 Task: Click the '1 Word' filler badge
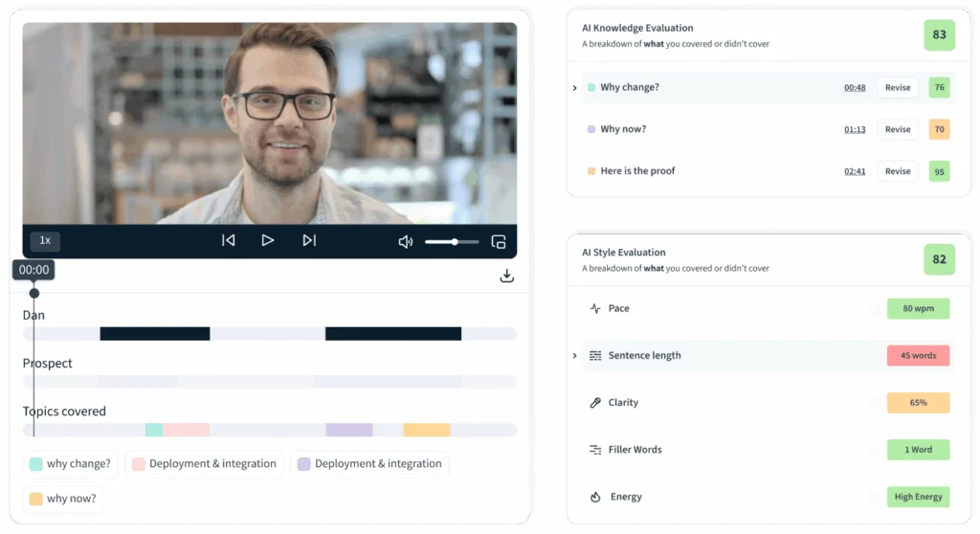[918, 450]
